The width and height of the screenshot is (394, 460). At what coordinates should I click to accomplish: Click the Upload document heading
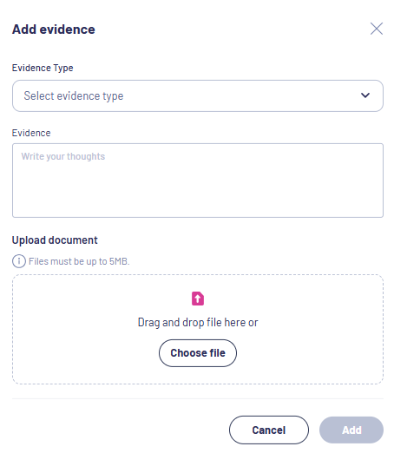coord(55,240)
